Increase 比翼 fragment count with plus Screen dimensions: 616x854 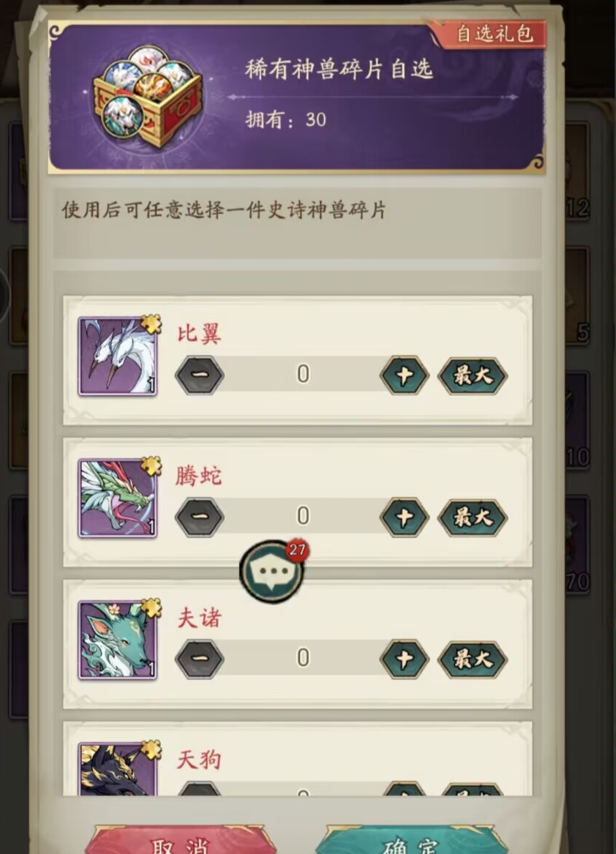(404, 375)
